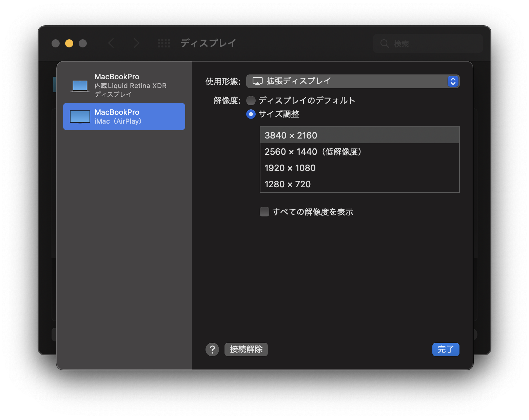This screenshot has width=529, height=420.
Task: Click the forward arrow in title bar
Action: pyautogui.click(x=136, y=43)
